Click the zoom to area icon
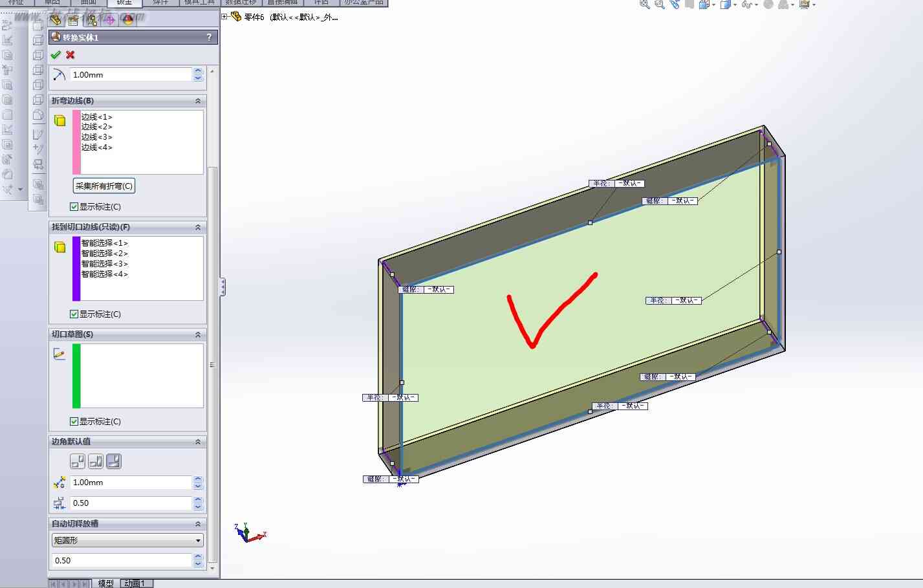 pos(660,5)
